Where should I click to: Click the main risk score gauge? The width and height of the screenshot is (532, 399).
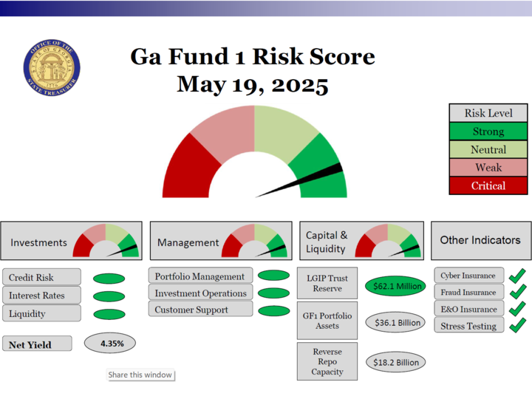coord(254,151)
